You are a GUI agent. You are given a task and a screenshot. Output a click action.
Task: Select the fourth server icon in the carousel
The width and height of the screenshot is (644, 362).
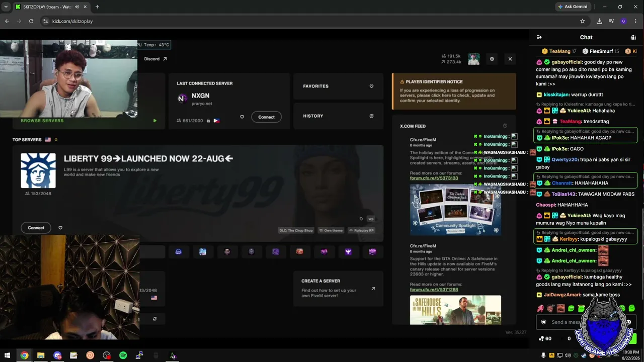251,252
